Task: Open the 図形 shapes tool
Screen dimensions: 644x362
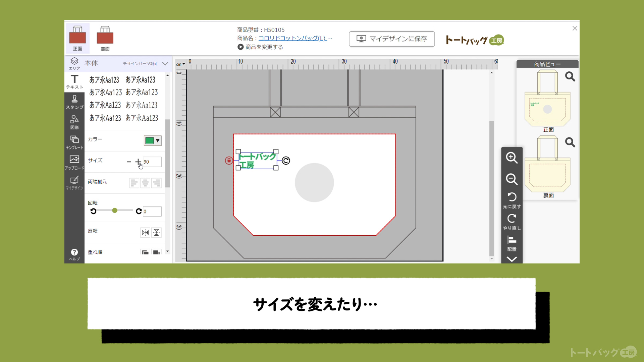Action: tap(74, 122)
